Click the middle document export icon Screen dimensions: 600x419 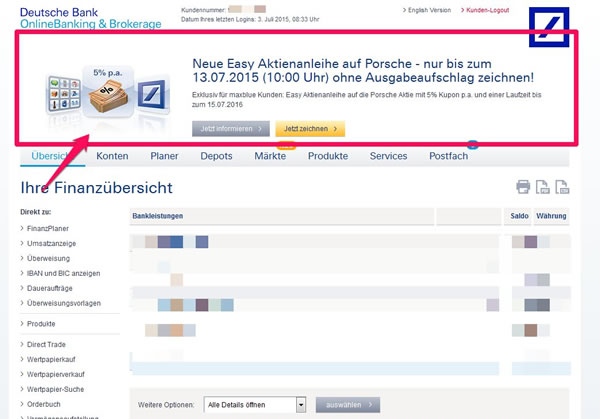(x=543, y=187)
